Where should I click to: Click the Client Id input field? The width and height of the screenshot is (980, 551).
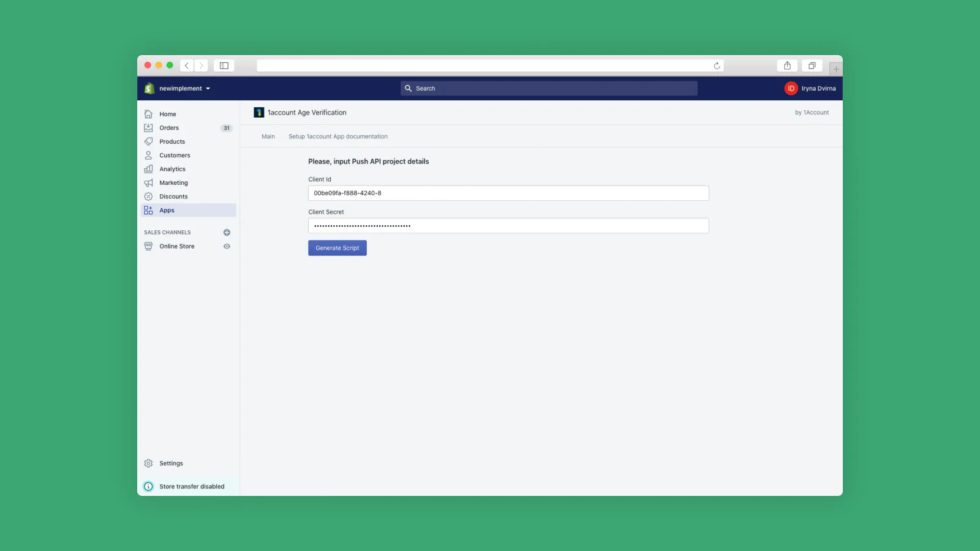tap(508, 193)
